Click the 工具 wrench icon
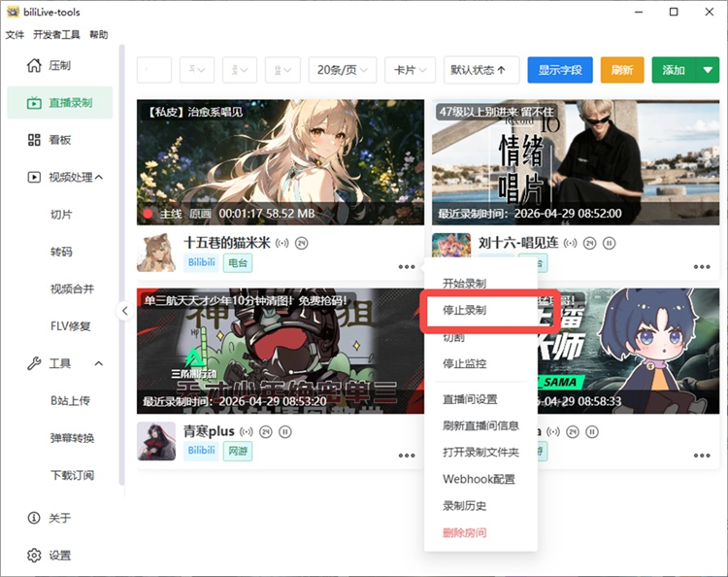The image size is (728, 577). coord(34,363)
